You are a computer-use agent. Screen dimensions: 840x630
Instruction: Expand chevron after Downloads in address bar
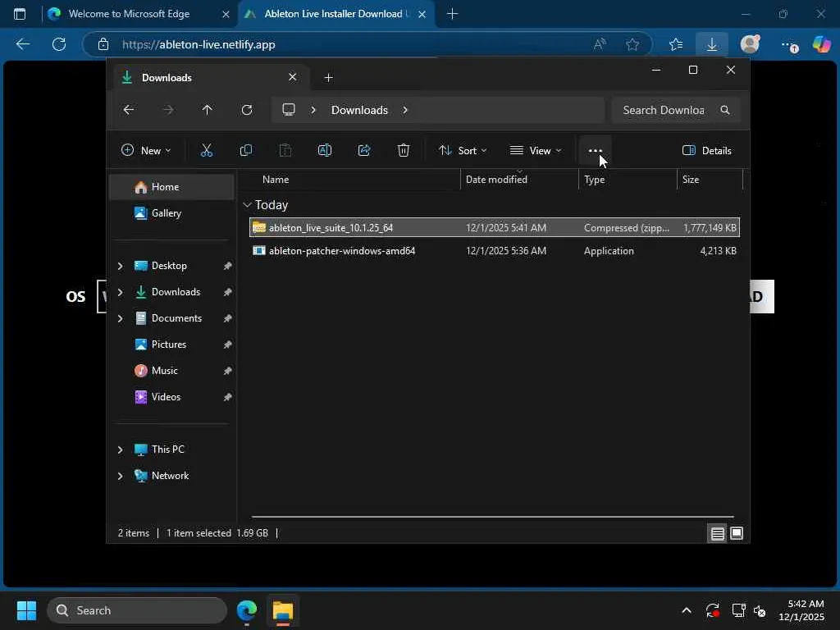405,110
